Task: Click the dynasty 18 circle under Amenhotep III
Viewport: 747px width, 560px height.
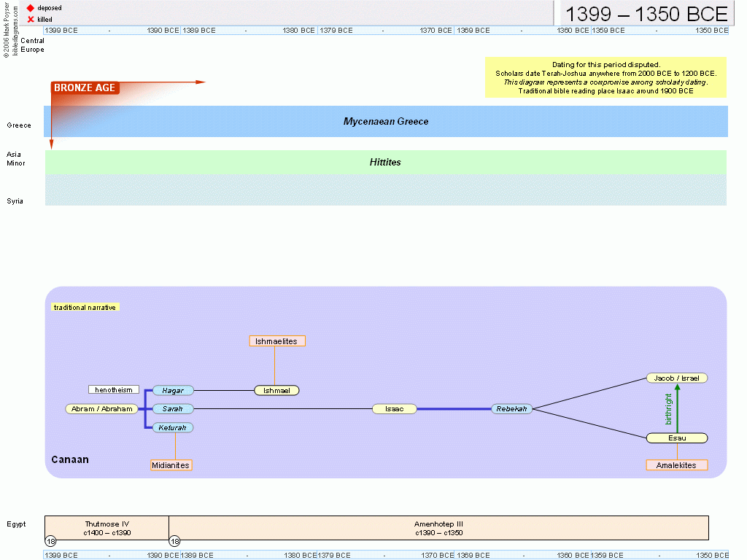Action: coord(174,541)
